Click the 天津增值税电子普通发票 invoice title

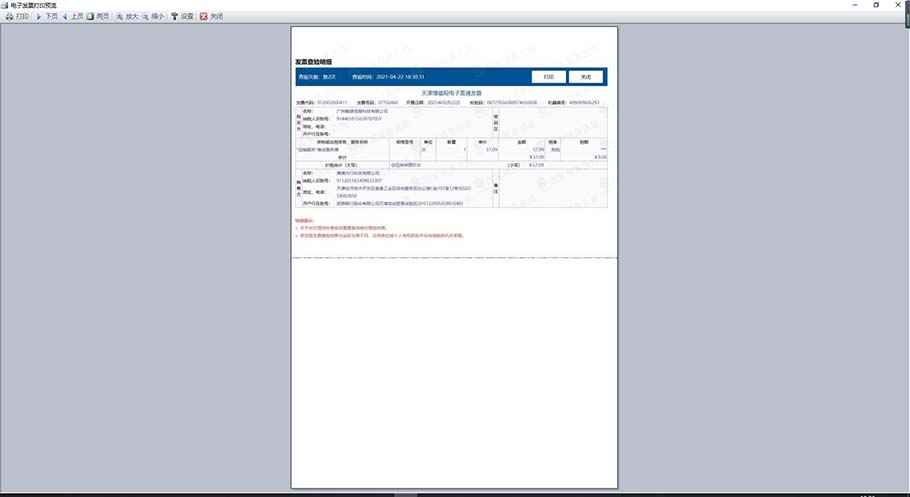point(450,91)
